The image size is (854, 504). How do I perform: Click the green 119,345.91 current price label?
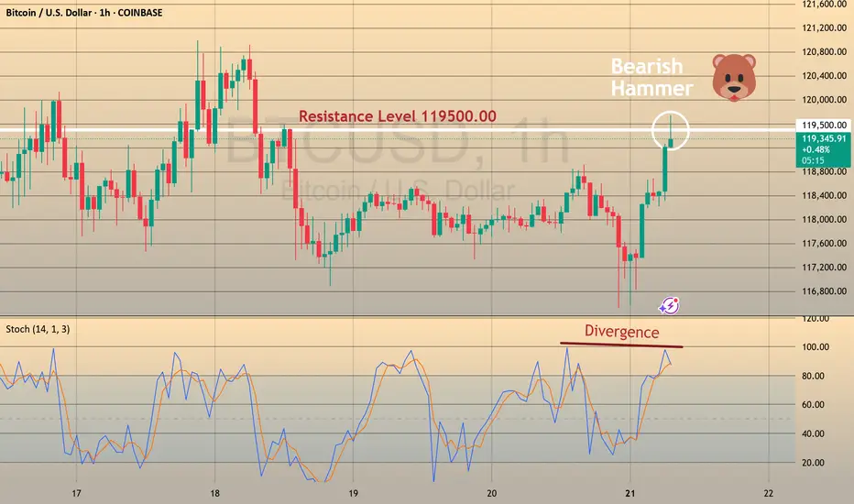pos(824,139)
